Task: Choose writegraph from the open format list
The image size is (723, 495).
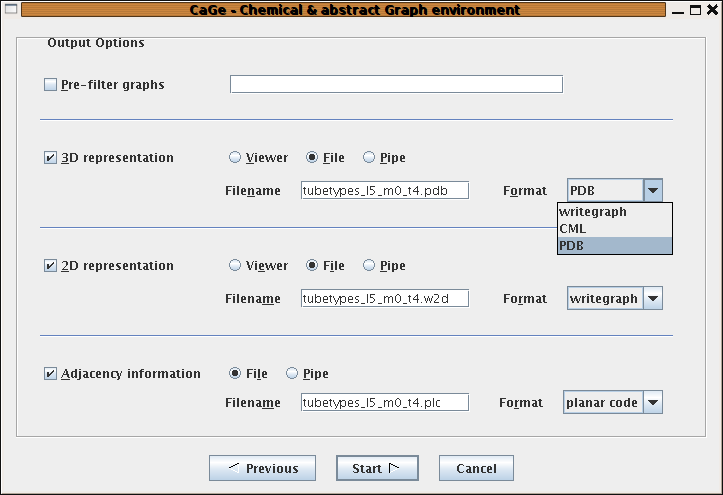Action: coord(615,212)
